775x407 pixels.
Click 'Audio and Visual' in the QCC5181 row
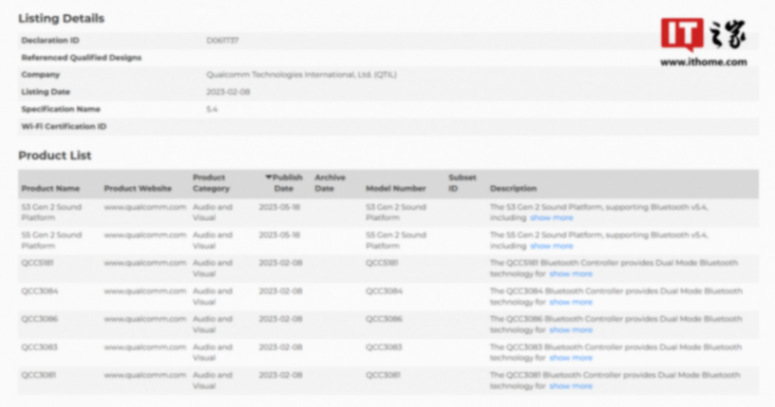pos(213,268)
